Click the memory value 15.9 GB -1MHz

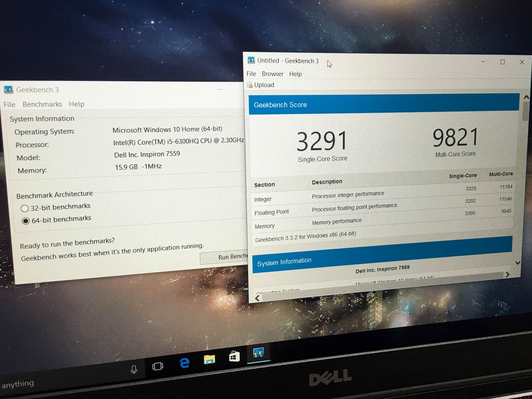138,167
